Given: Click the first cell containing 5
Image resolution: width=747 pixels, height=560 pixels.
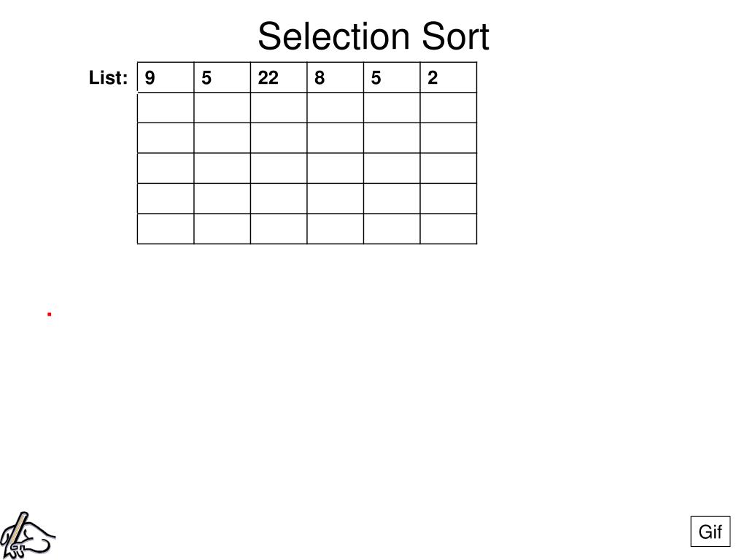Looking at the screenshot, I should [222, 77].
